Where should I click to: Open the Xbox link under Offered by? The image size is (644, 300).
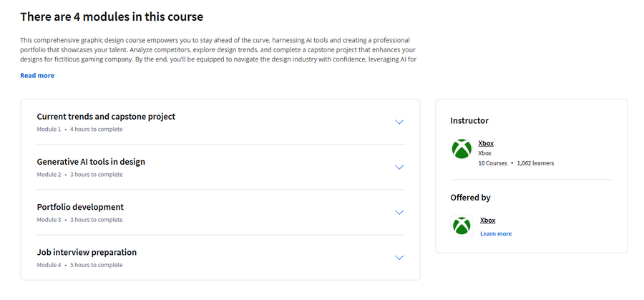[x=487, y=221]
